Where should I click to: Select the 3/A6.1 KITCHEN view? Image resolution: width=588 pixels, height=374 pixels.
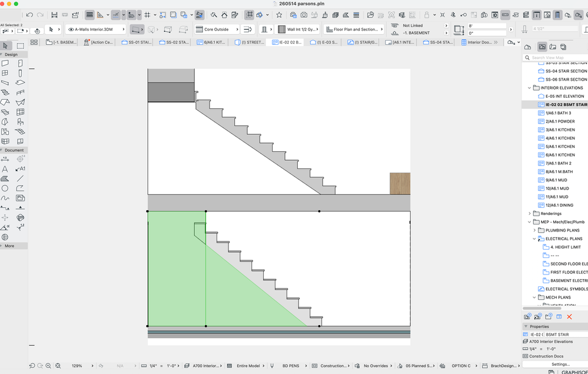pos(560,130)
